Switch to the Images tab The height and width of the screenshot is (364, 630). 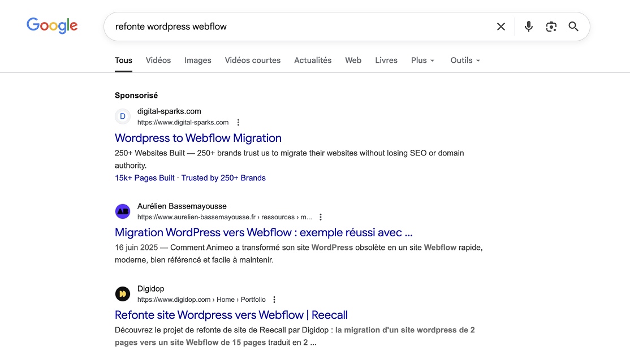(x=197, y=60)
